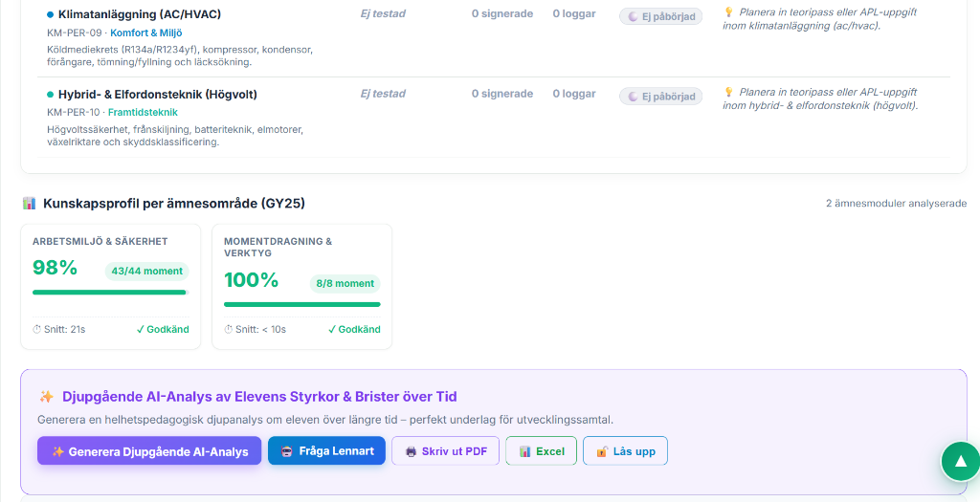This screenshot has width=980, height=502.
Task: Select the Momentdragning & Verktyg progress bar
Action: pos(301,305)
